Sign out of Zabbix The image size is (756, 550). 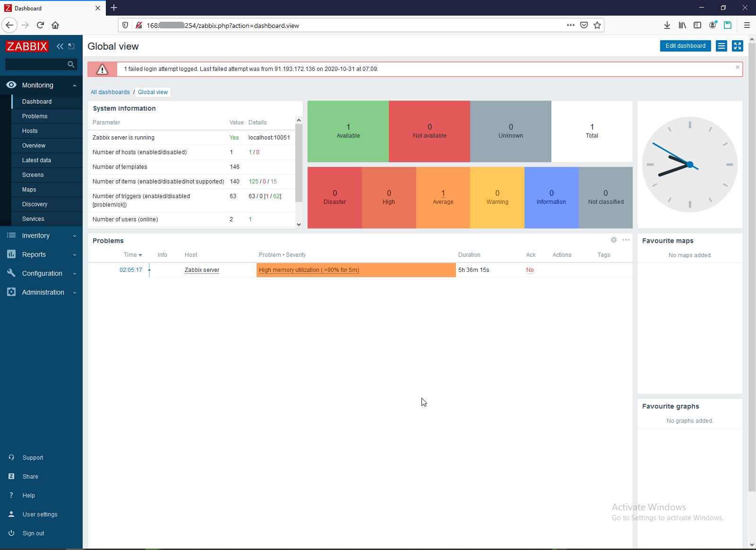click(x=33, y=533)
